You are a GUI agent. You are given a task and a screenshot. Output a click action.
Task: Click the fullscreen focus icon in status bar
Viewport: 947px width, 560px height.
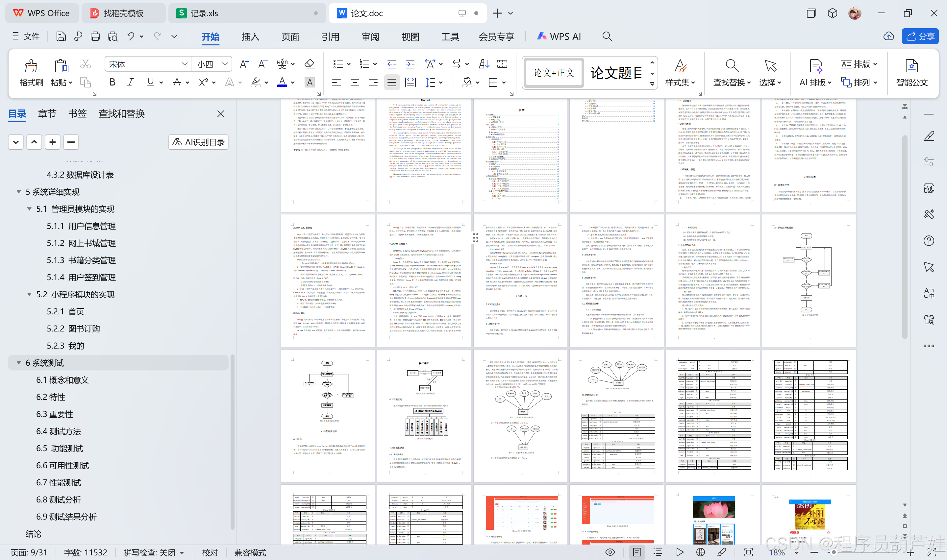748,552
